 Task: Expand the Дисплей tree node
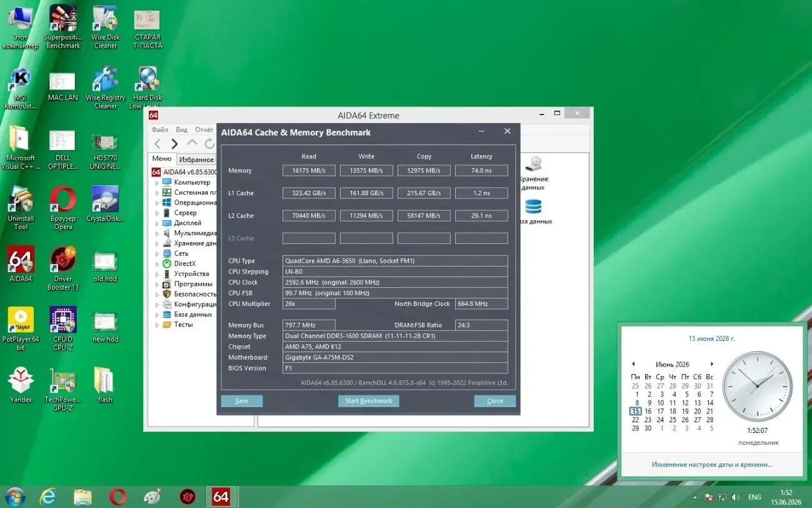click(157, 223)
